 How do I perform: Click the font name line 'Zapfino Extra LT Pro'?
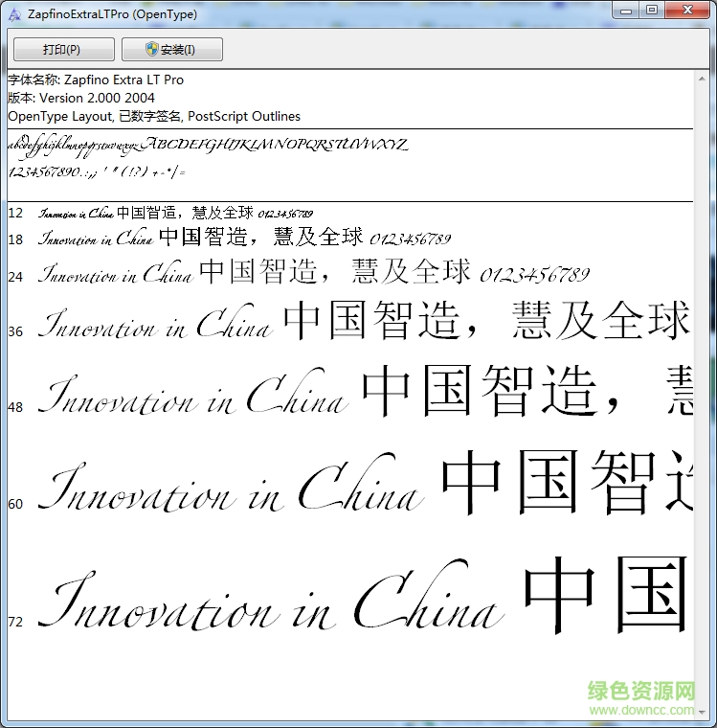pyautogui.click(x=96, y=80)
